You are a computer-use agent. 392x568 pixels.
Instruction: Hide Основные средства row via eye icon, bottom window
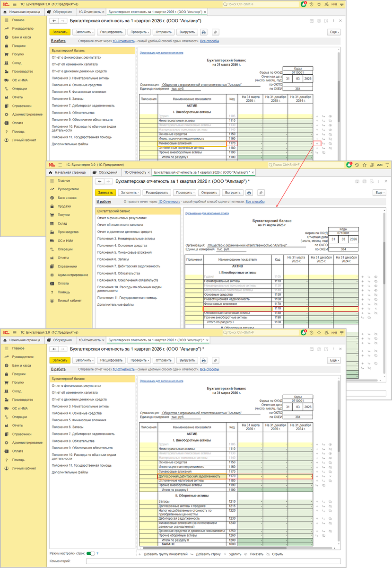click(330, 462)
